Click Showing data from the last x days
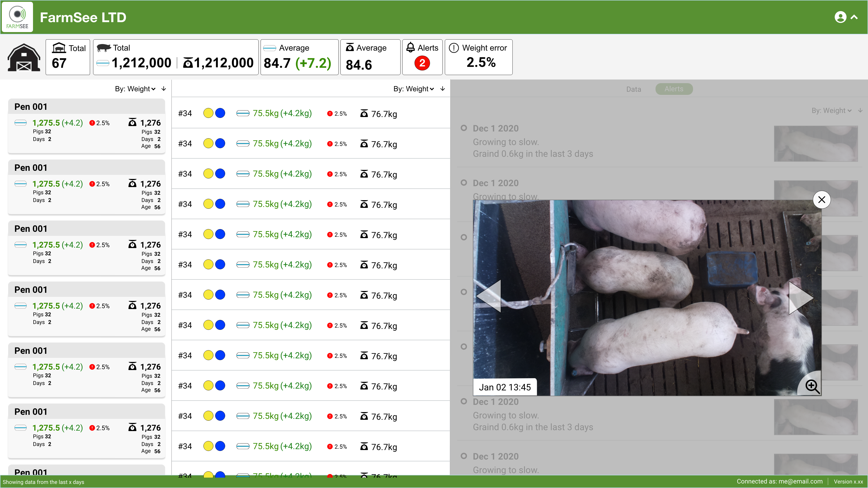This screenshot has height=488, width=868. 43,482
